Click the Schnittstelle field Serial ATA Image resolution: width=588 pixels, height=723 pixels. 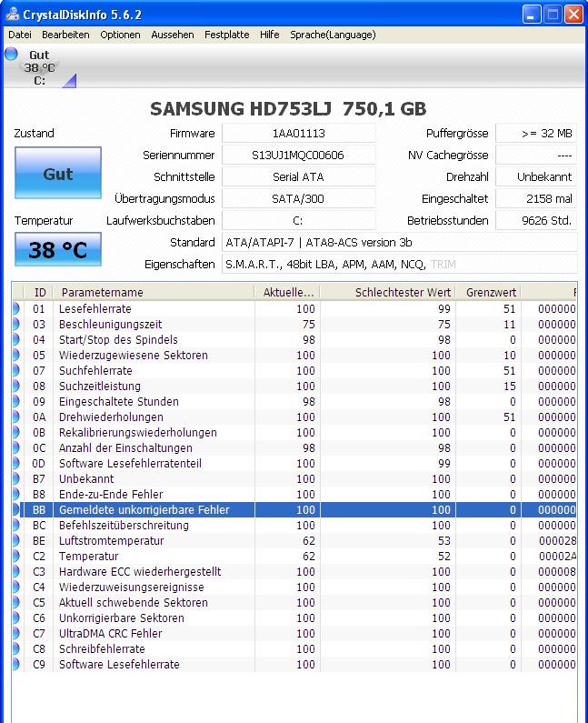pos(299,176)
